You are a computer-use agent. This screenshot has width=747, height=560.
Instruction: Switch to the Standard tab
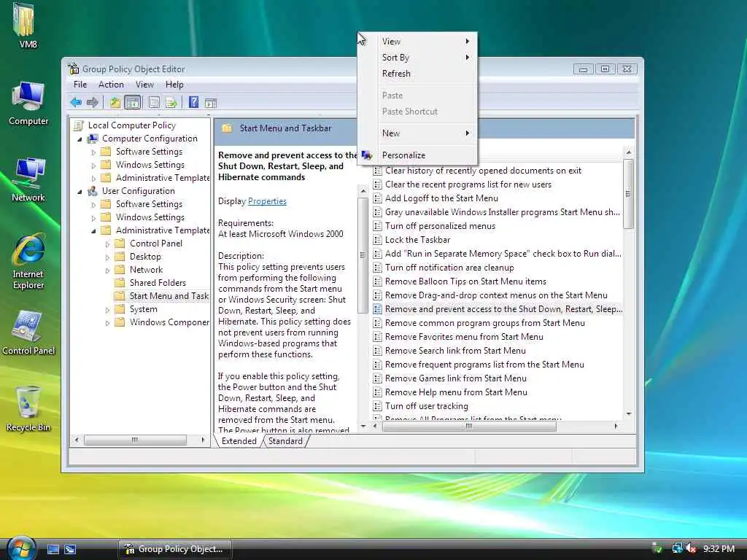coord(285,441)
